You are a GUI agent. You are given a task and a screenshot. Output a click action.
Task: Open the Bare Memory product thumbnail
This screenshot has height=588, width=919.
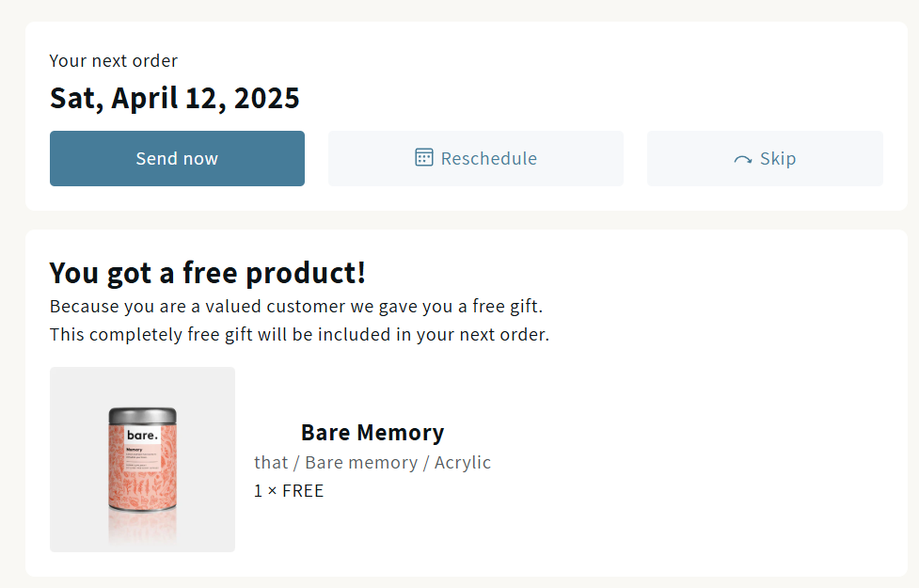coord(142,460)
